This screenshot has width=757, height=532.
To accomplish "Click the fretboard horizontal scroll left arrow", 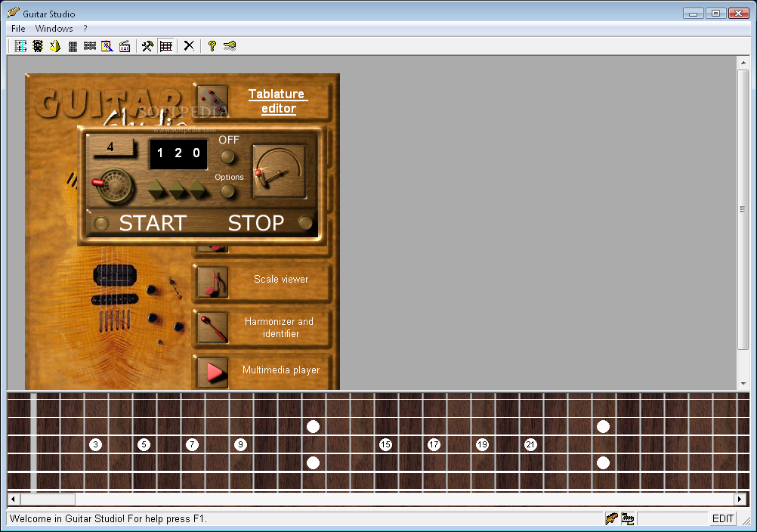I will tap(13, 500).
